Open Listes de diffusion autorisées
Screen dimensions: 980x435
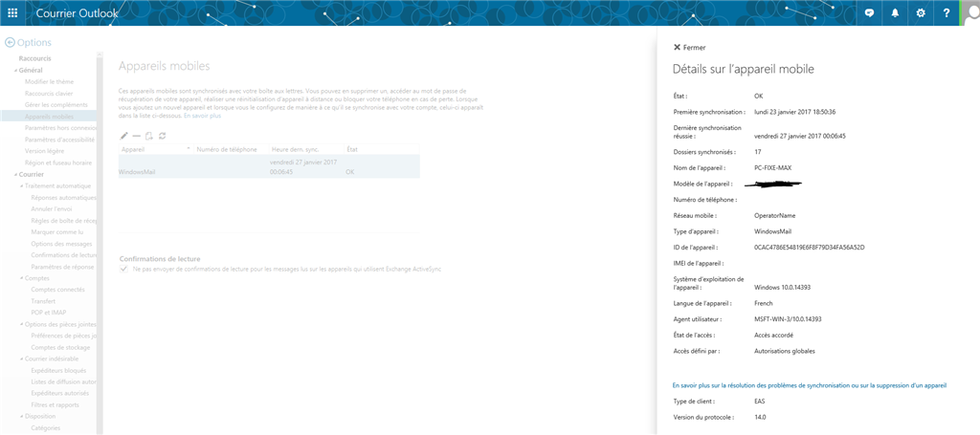pyautogui.click(x=63, y=382)
